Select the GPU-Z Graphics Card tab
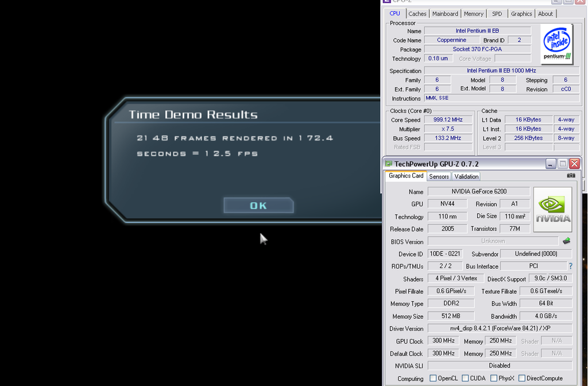The width and height of the screenshot is (588, 386). point(406,176)
